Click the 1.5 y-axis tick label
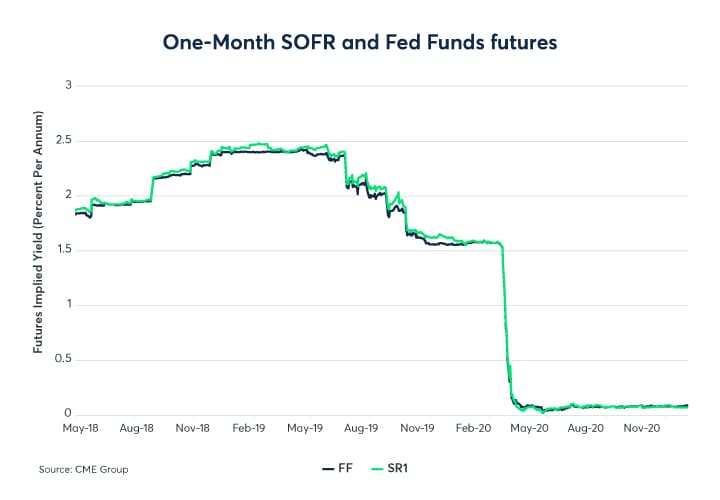 pos(67,250)
